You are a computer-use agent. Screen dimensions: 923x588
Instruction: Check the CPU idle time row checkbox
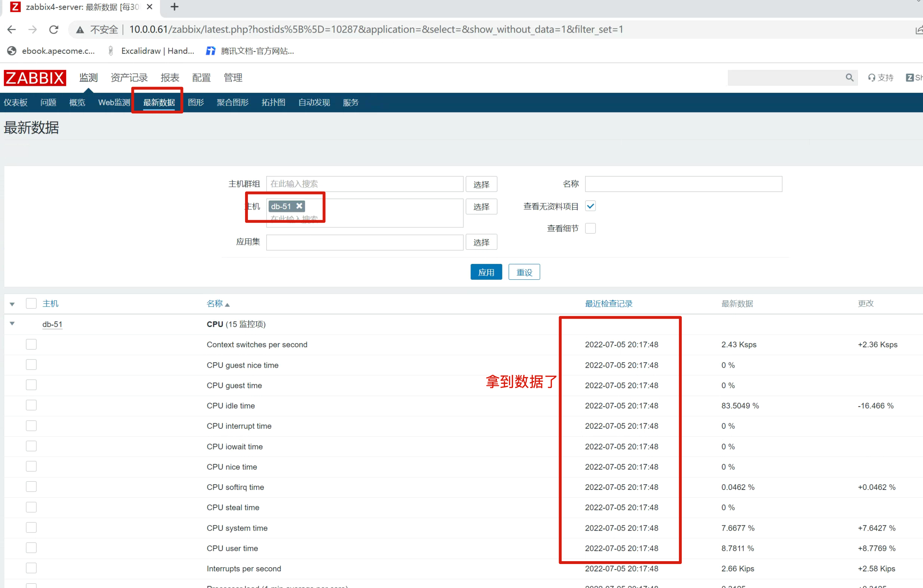[31, 405]
